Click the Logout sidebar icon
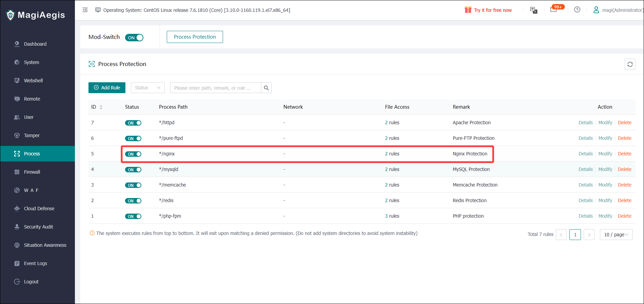Viewport: 644px width, 304px height. [17, 282]
